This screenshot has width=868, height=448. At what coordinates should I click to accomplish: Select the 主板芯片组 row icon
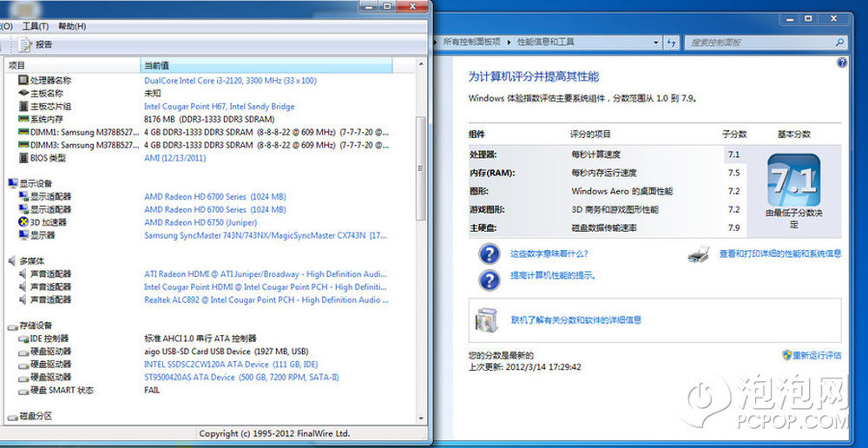tap(23, 106)
